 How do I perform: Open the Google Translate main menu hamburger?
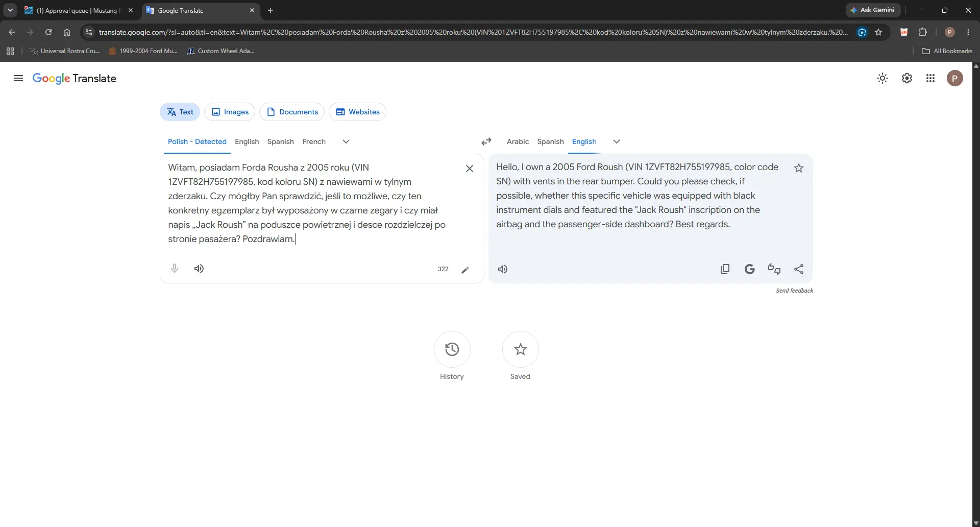click(x=18, y=78)
